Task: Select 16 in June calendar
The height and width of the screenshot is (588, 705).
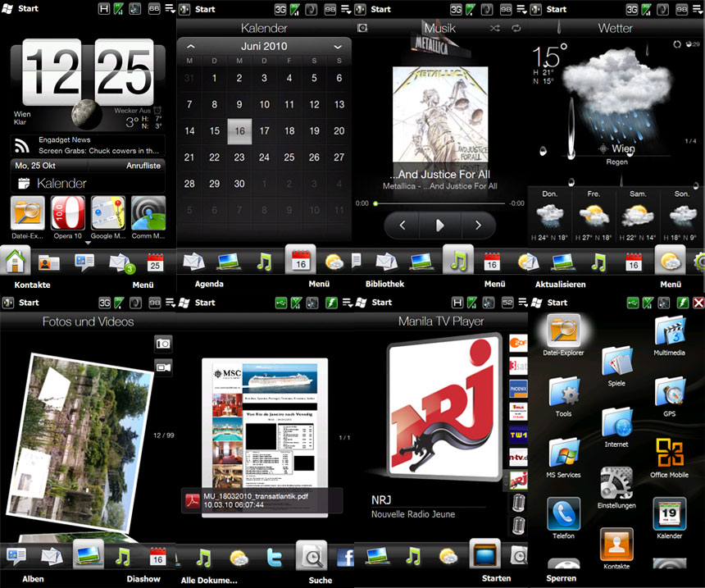Action: (239, 131)
